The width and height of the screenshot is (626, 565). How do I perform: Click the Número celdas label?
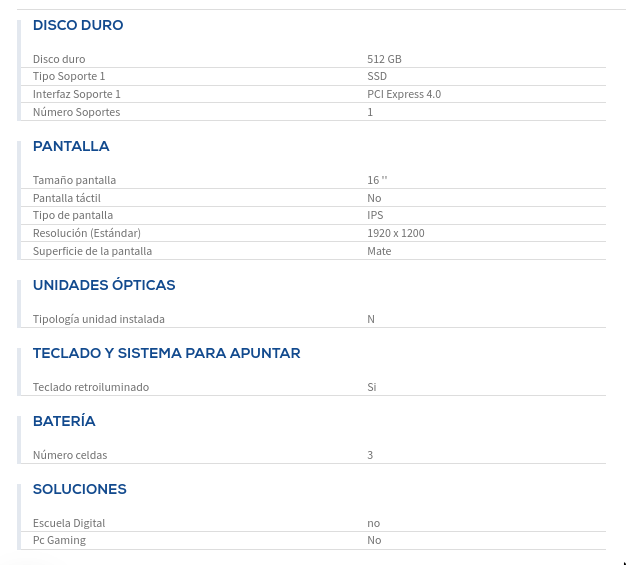tap(70, 455)
